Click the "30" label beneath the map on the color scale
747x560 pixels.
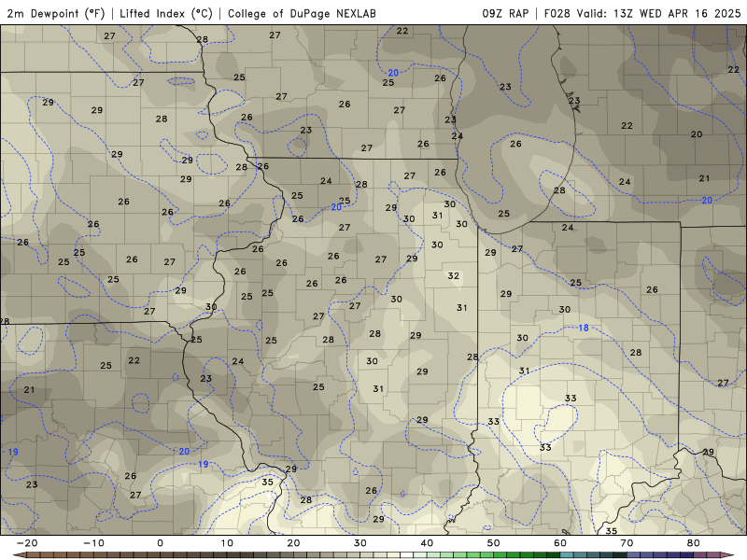click(360, 543)
